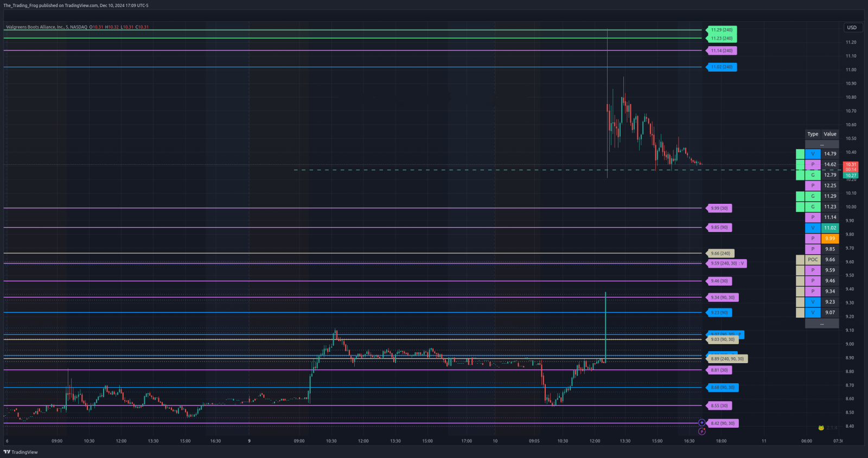Screen dimensions: 868x458
Task: Click the 12:00 time label after date 10
Action: tap(595, 441)
